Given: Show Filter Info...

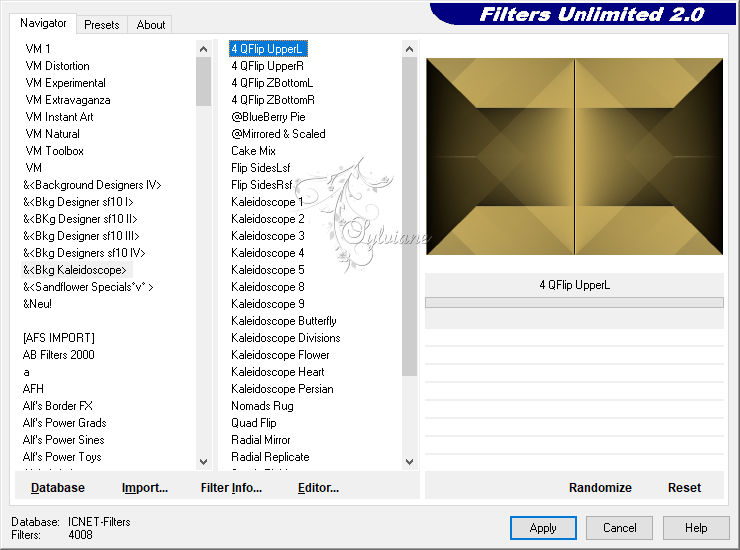Looking at the screenshot, I should coord(231,487).
